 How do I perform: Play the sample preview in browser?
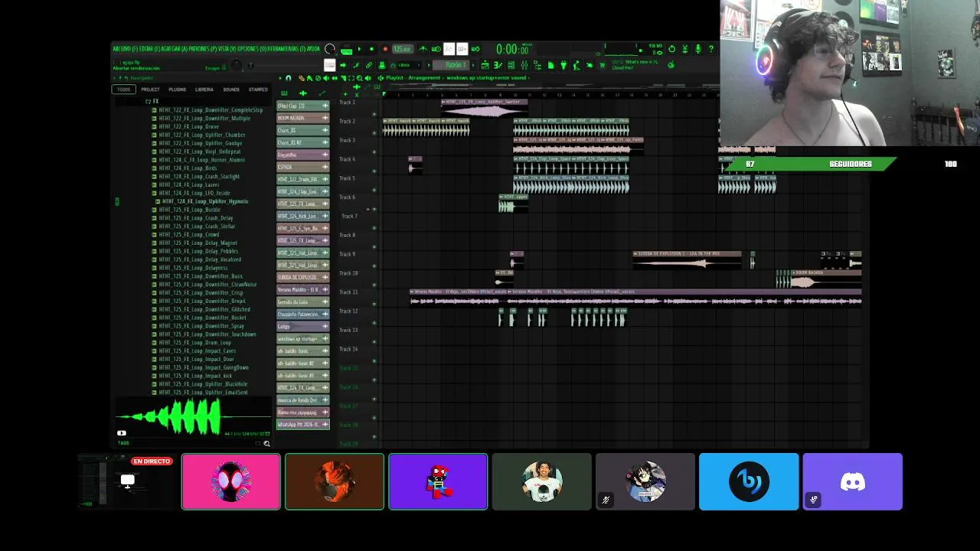pyautogui.click(x=121, y=433)
